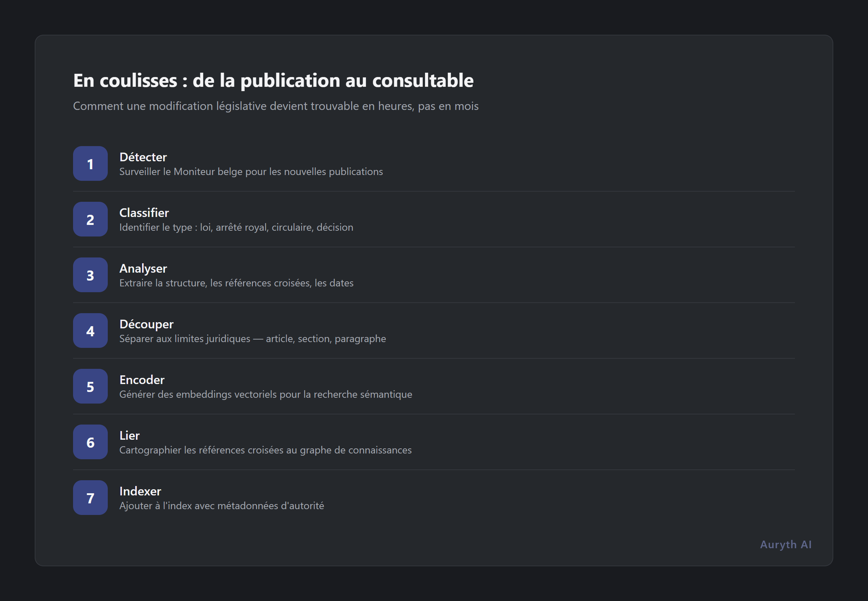Viewport: 868px width, 601px height.
Task: Click the numbered badge 5 for Encoder
Action: tap(90, 386)
